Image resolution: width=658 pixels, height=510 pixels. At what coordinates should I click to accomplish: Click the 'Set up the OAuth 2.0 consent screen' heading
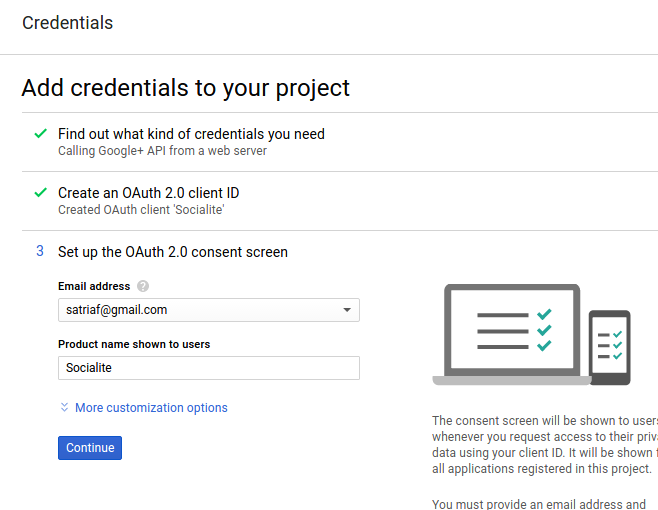173,252
